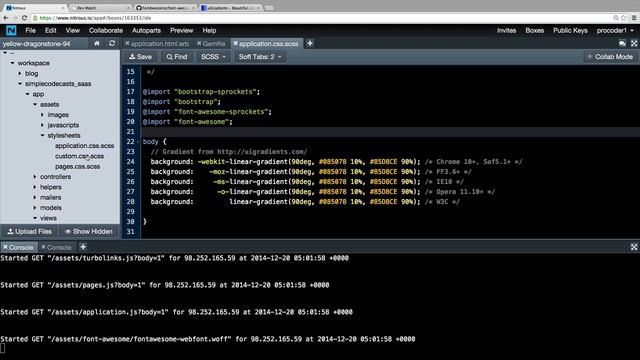Image resolution: width=640 pixels, height=360 pixels.
Task: Open Public Keys
Action: coord(570,31)
